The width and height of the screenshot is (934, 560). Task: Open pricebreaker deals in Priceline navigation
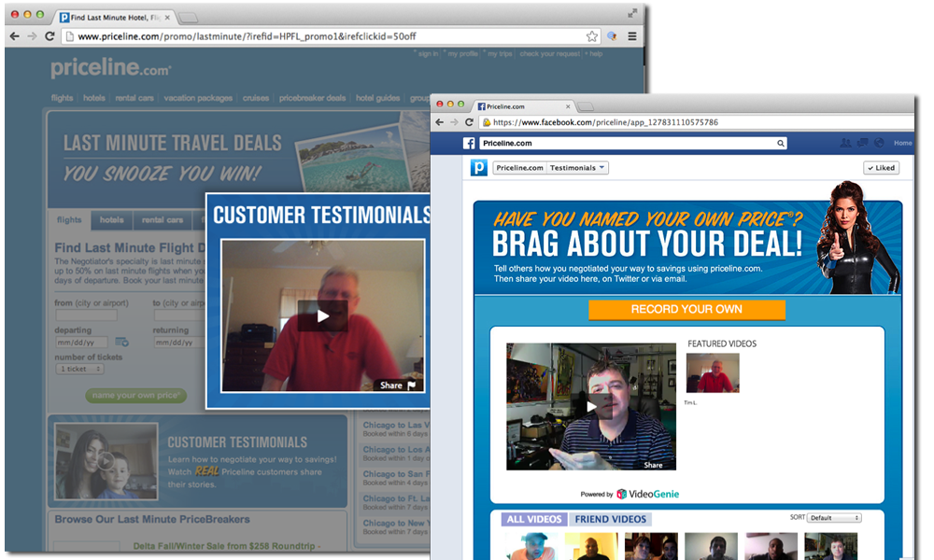pos(312,98)
